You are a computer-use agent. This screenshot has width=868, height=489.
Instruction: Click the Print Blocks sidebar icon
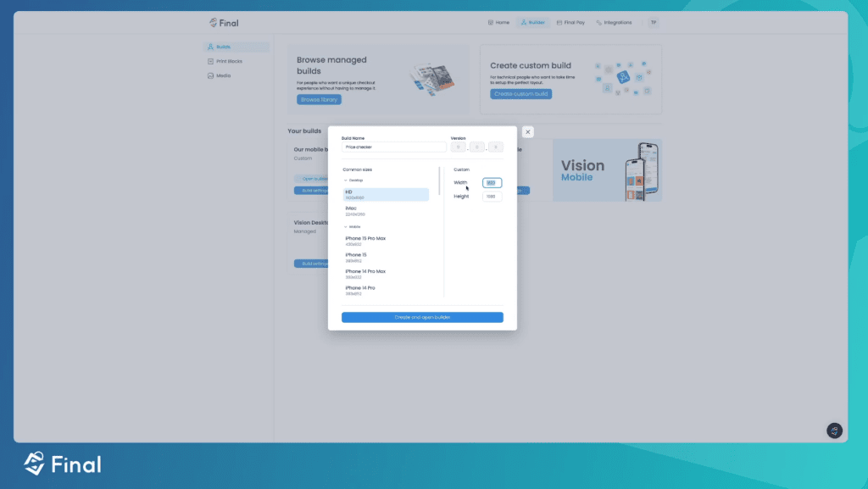tap(210, 62)
